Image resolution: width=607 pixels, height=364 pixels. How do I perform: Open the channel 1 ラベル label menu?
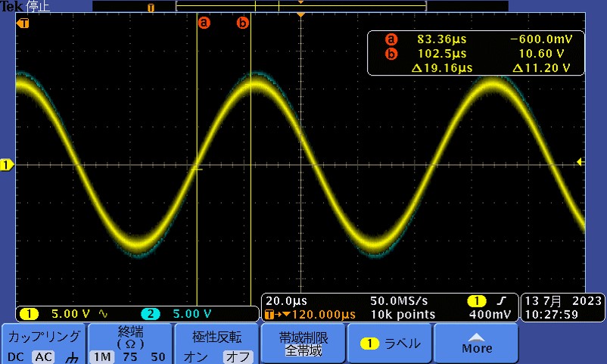click(390, 344)
